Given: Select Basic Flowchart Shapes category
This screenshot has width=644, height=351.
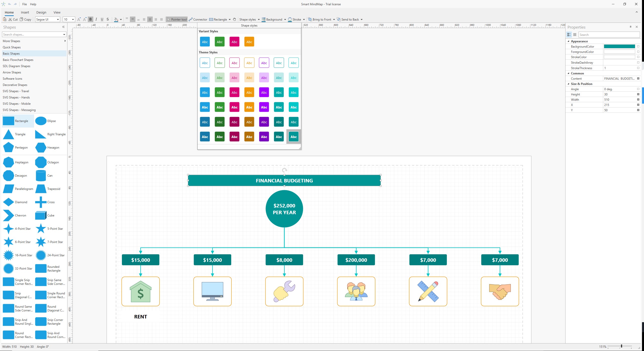Looking at the screenshot, I should pos(18,60).
